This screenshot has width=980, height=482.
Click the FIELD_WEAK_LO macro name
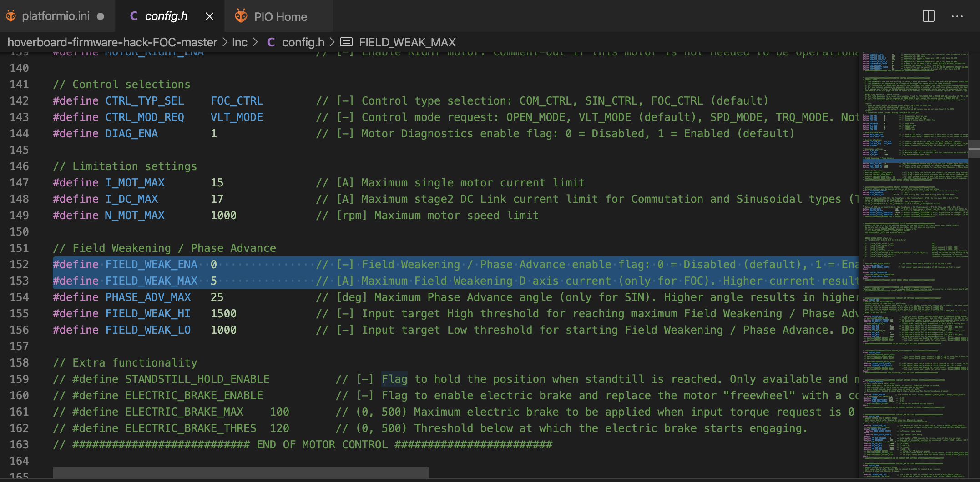[148, 330]
